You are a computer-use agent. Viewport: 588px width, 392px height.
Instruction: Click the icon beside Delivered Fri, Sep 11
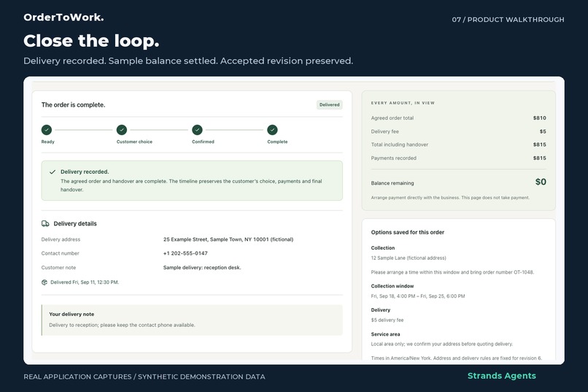click(45, 282)
